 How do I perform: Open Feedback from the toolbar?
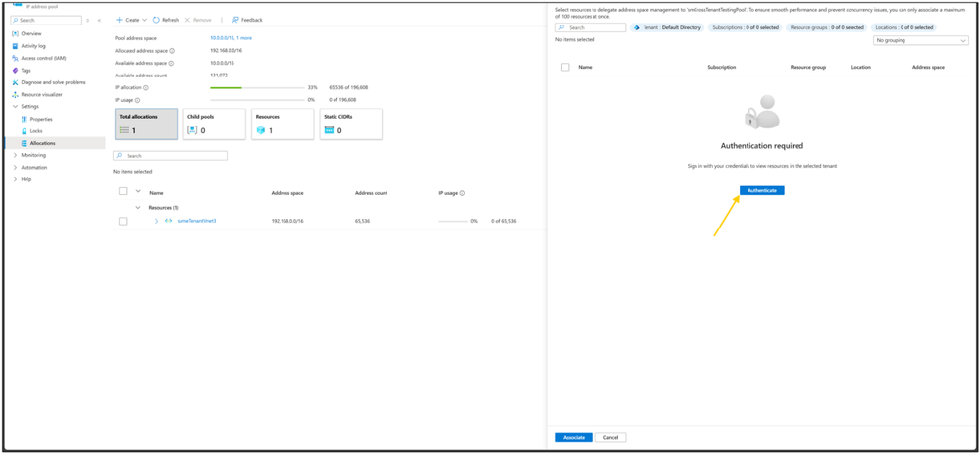[x=247, y=20]
